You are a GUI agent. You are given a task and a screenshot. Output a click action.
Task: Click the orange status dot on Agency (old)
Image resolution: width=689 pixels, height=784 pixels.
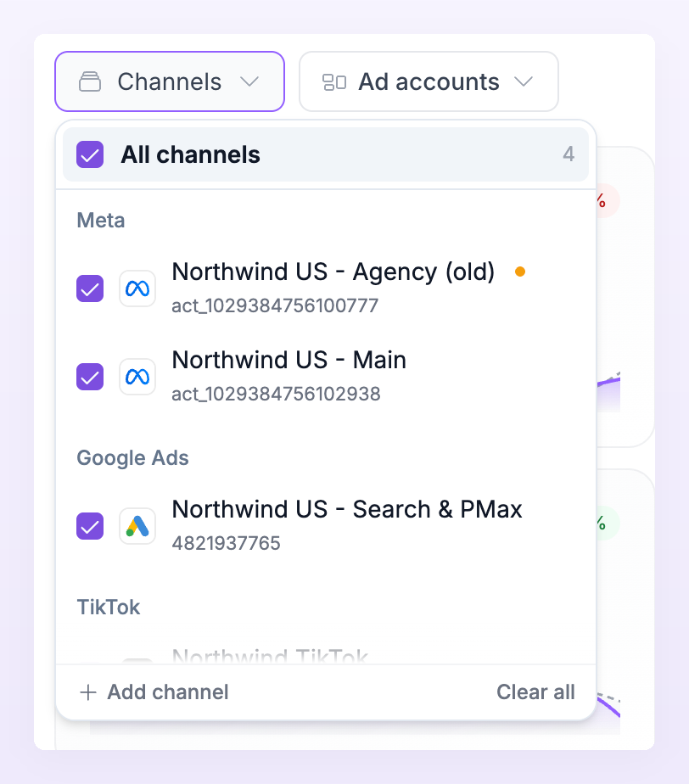point(520,272)
